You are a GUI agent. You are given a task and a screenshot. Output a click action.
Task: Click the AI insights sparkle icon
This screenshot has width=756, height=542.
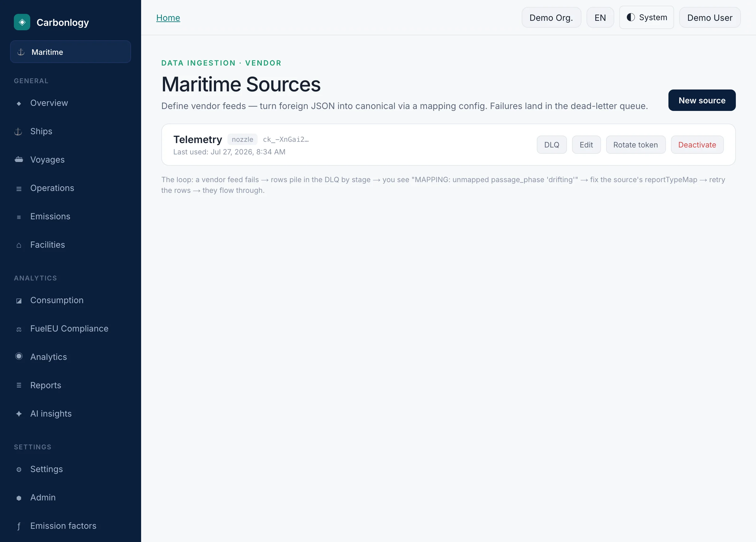click(19, 413)
